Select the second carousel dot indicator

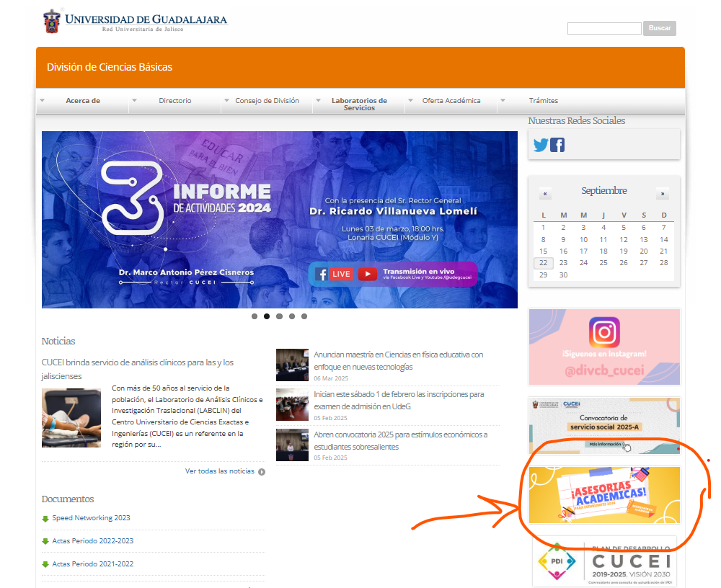point(267,316)
